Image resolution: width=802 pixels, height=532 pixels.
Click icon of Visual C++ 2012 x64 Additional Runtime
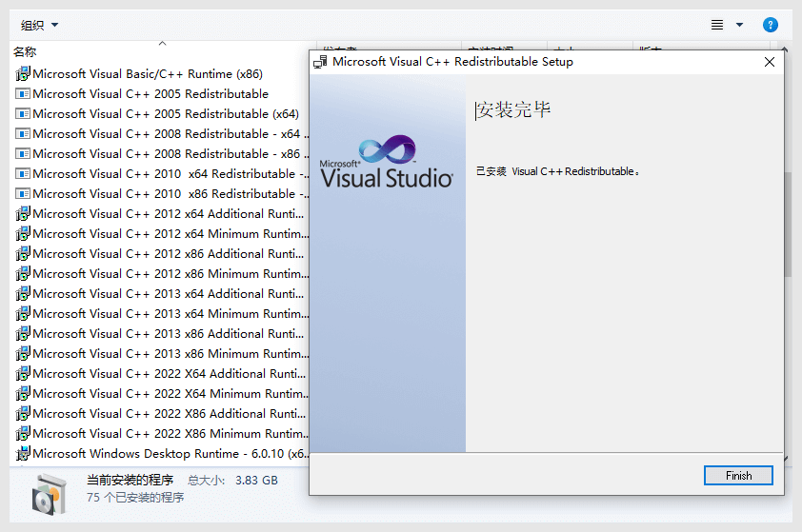23,214
